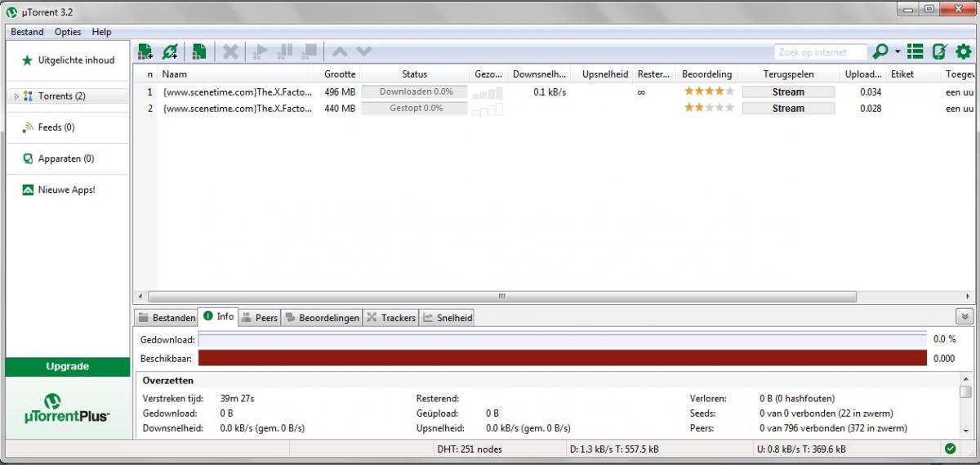980x465 pixels.
Task: Sort by the Status column header
Action: pos(414,74)
